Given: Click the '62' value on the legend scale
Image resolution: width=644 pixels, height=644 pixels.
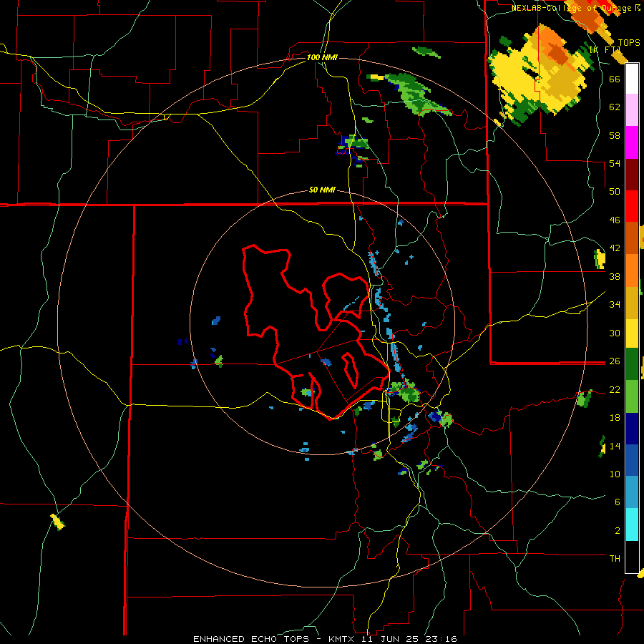Looking at the screenshot, I should (x=615, y=107).
